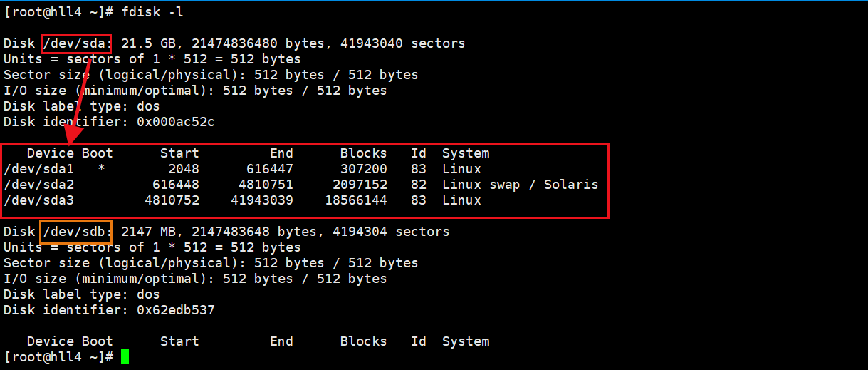
Task: Click the sda2 blocks value 2097152
Action: [x=360, y=185]
